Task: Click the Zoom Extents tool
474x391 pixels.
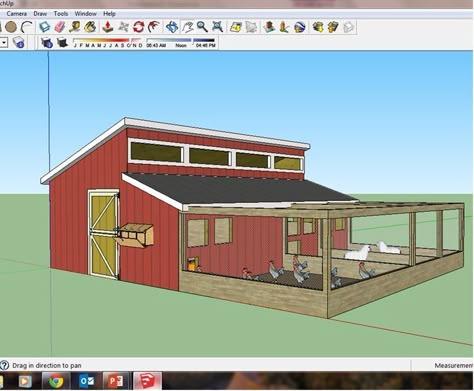Action: click(218, 27)
